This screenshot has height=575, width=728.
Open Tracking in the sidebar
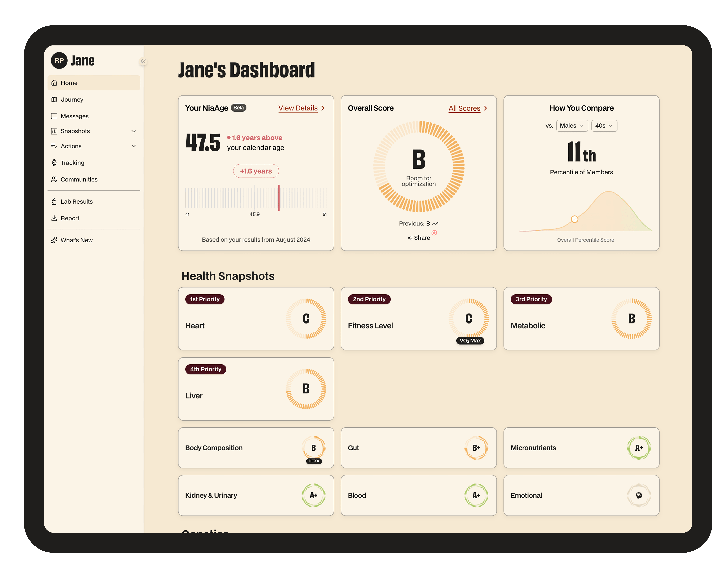(94, 163)
